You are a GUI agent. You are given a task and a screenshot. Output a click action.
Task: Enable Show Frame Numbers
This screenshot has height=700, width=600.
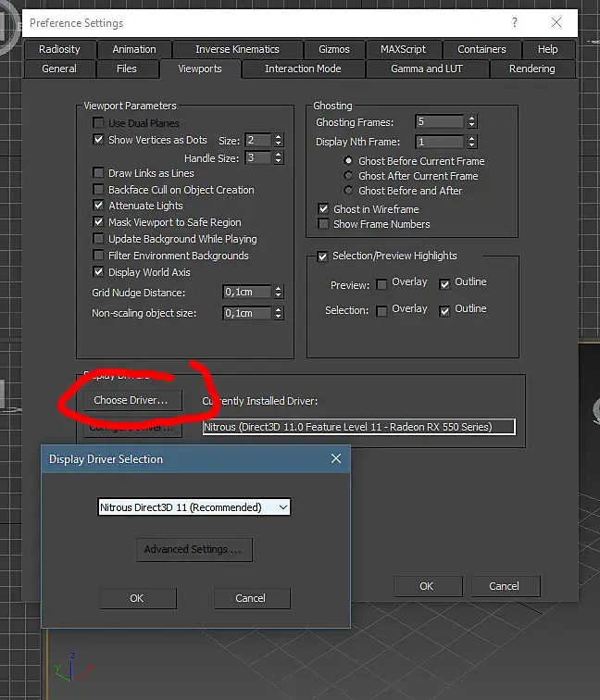(323, 224)
